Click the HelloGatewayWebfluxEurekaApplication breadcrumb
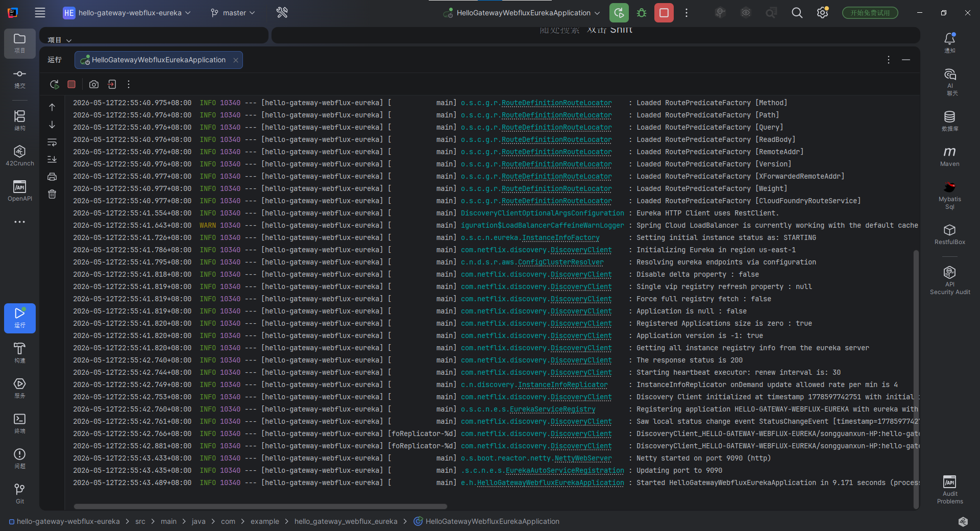 [x=486, y=521]
